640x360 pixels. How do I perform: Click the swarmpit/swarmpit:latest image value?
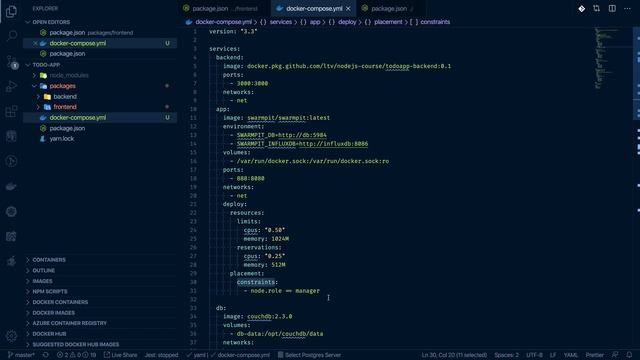click(x=289, y=118)
